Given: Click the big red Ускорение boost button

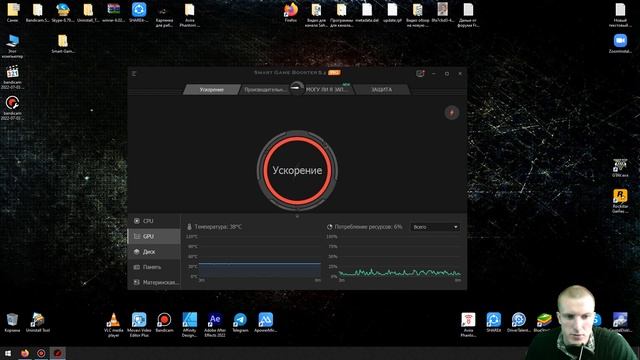Looking at the screenshot, I should (297, 170).
